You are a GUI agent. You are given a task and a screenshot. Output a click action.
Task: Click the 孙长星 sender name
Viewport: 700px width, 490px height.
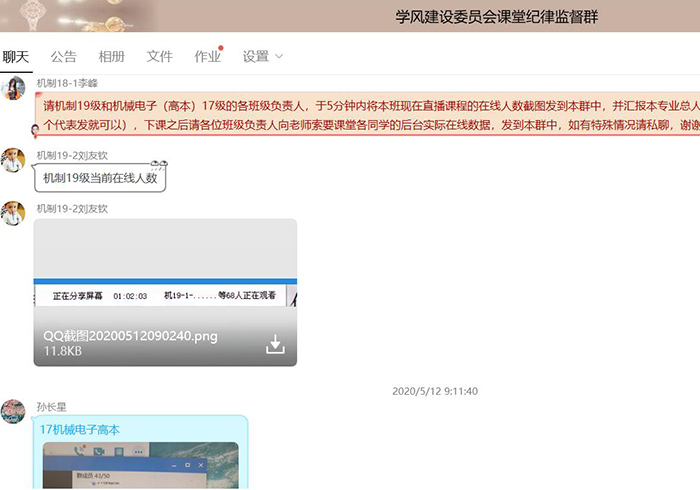coord(53,407)
